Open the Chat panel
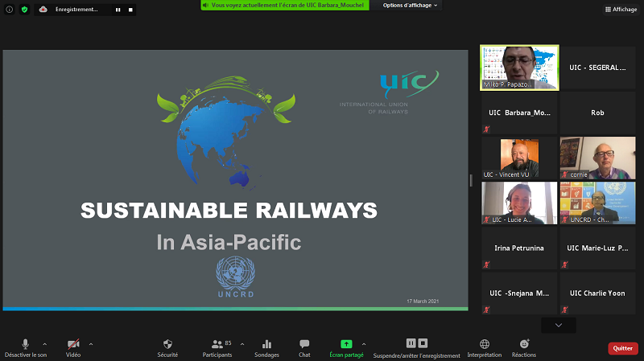The width and height of the screenshot is (644, 361). [304, 348]
